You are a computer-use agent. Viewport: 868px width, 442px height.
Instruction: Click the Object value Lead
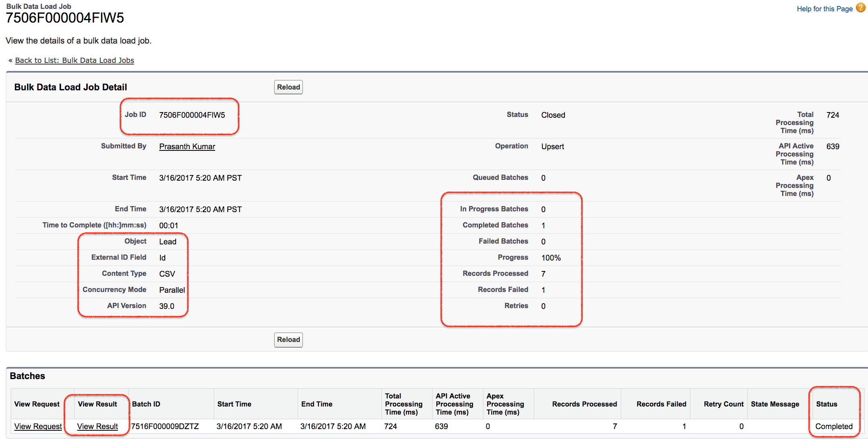point(168,242)
